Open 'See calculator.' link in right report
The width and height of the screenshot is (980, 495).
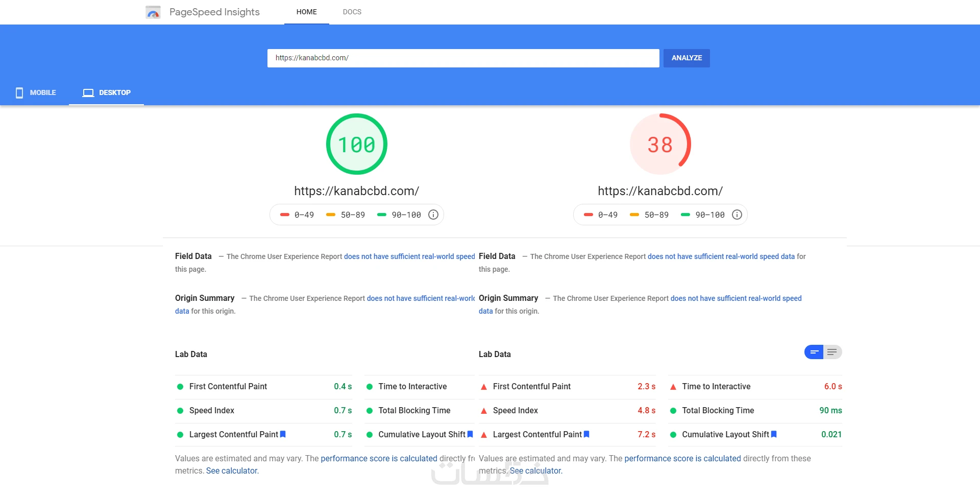pos(536,470)
